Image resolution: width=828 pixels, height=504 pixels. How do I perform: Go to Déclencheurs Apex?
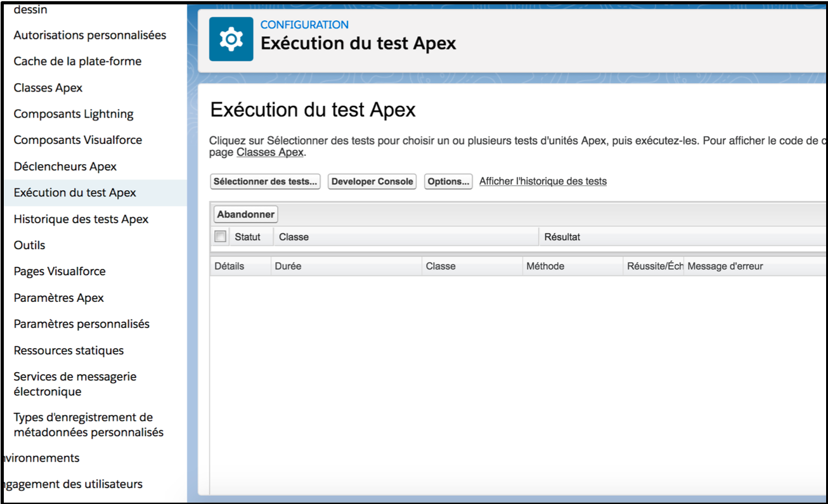[65, 167]
